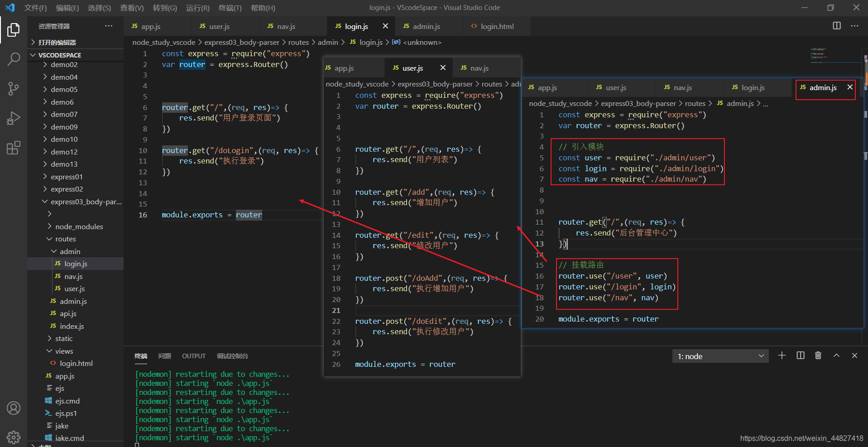The height and width of the screenshot is (447, 868).
Task: Open the editor more actions ellipsis
Action: pos(854,26)
